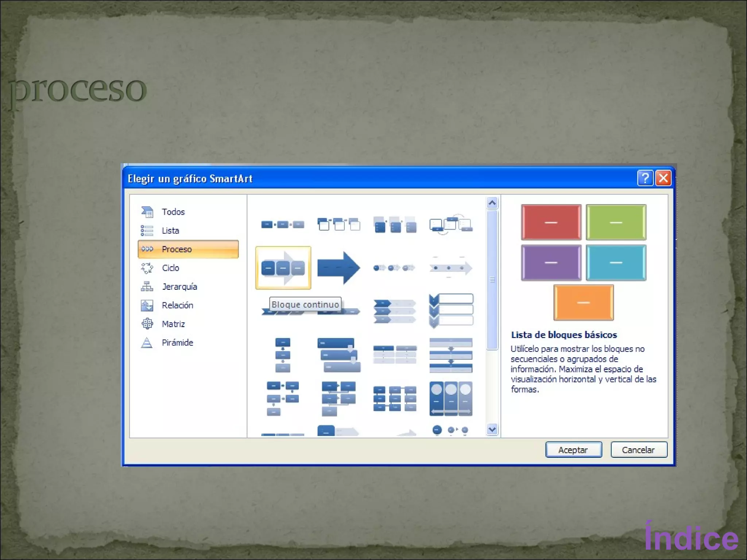Open the dialog help question mark button
Image resolution: width=747 pixels, height=560 pixels.
[645, 178]
